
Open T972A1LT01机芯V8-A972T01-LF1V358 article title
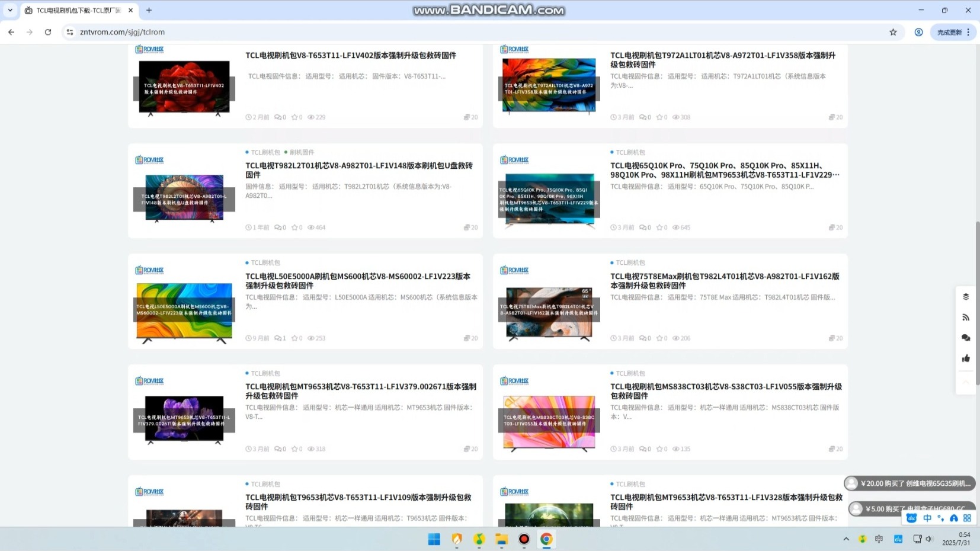(x=723, y=60)
